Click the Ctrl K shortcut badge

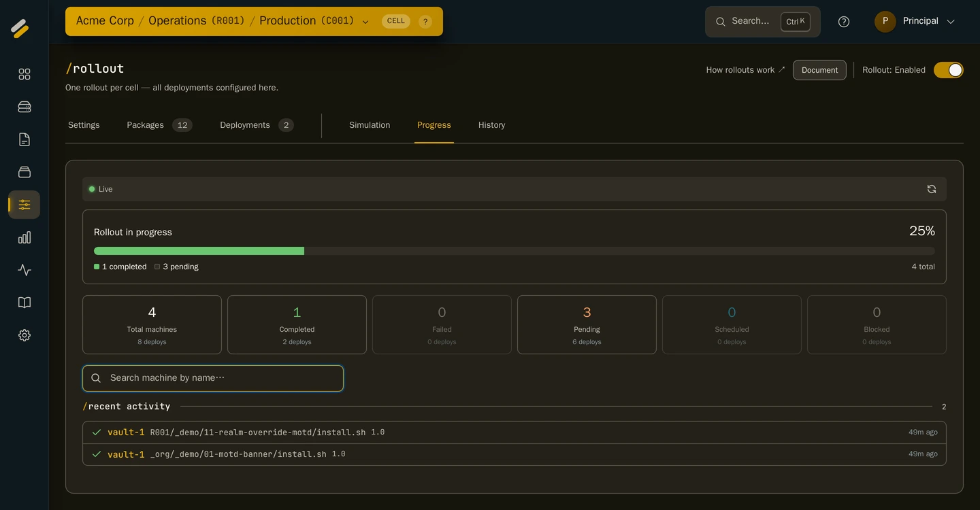click(x=796, y=22)
